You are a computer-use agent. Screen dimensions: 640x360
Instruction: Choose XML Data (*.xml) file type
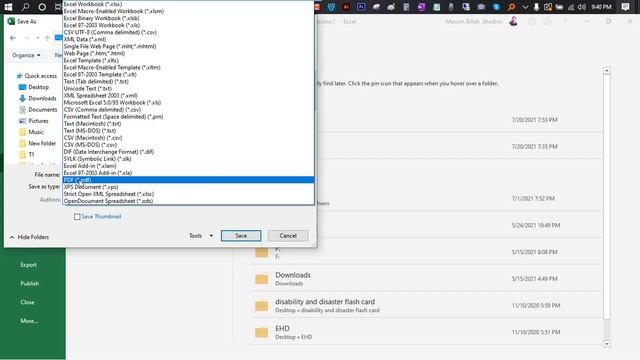(x=188, y=39)
